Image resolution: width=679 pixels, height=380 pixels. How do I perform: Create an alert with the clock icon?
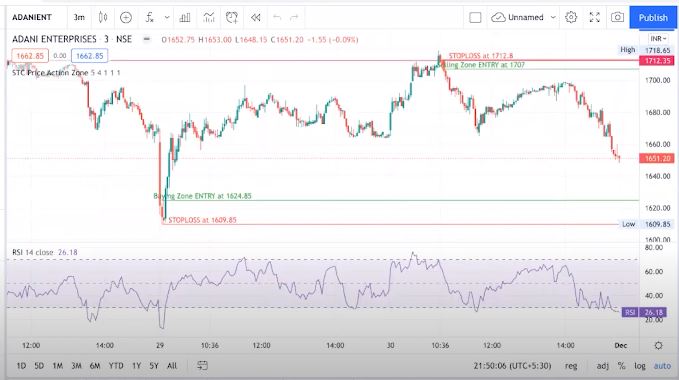(x=232, y=17)
